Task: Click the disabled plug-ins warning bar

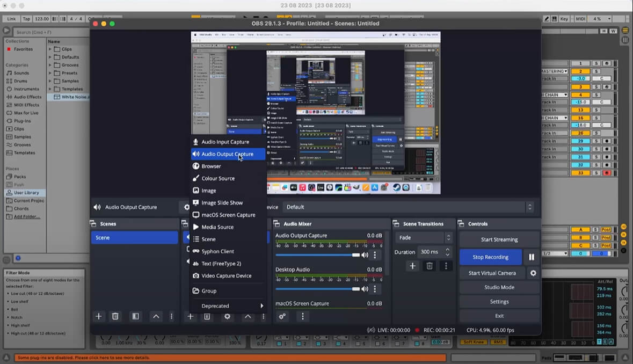Action: [x=230, y=358]
